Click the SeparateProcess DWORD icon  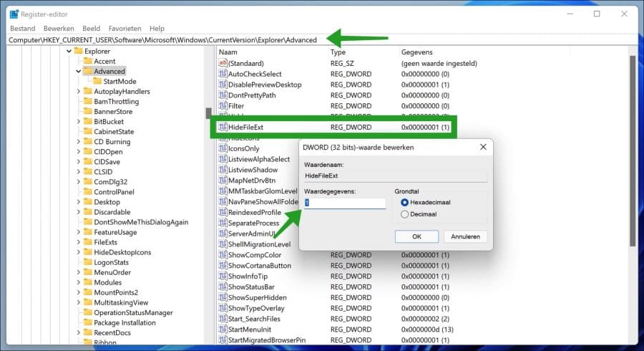pyautogui.click(x=223, y=223)
